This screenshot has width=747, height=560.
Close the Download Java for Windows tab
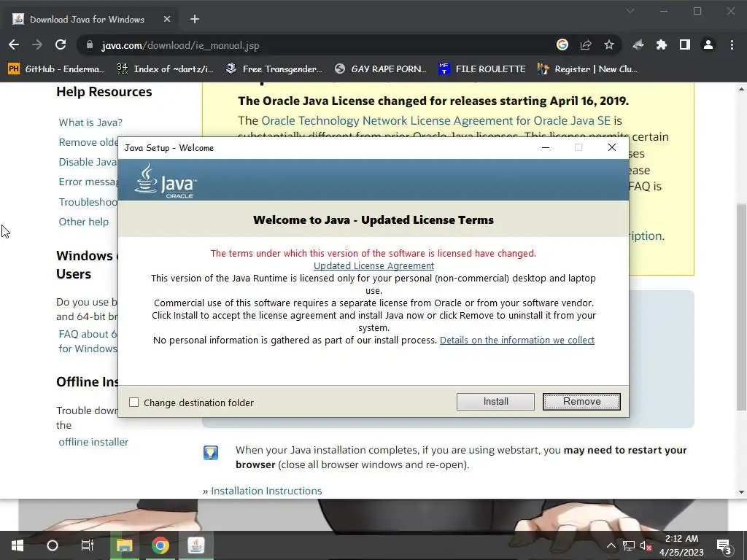point(167,19)
